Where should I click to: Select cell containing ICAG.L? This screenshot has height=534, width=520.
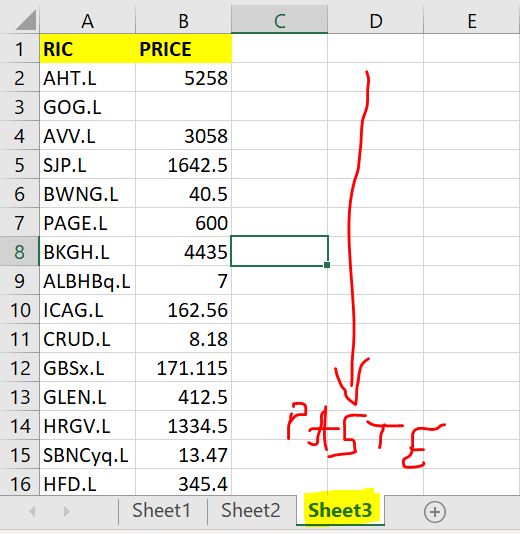tap(88, 310)
